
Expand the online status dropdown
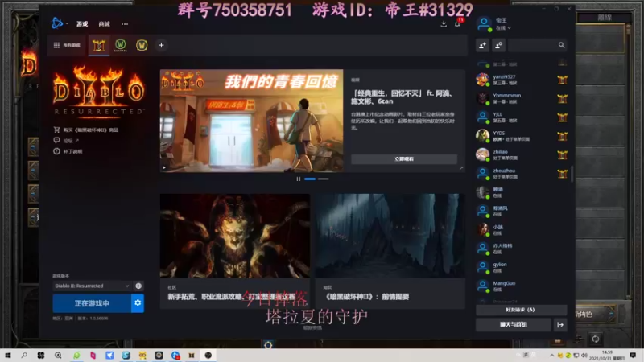503,28
